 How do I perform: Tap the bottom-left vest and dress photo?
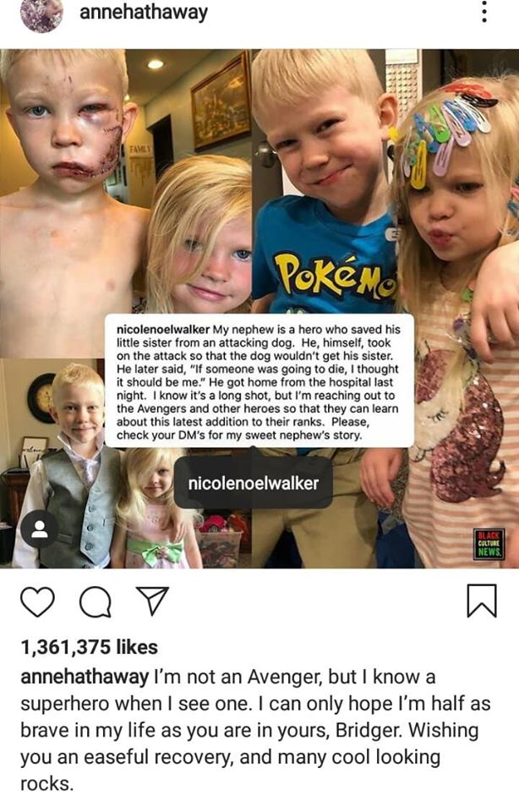[x=126, y=463]
